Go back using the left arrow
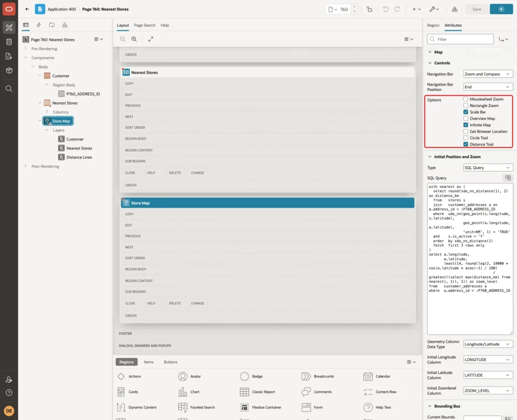 click(27, 9)
